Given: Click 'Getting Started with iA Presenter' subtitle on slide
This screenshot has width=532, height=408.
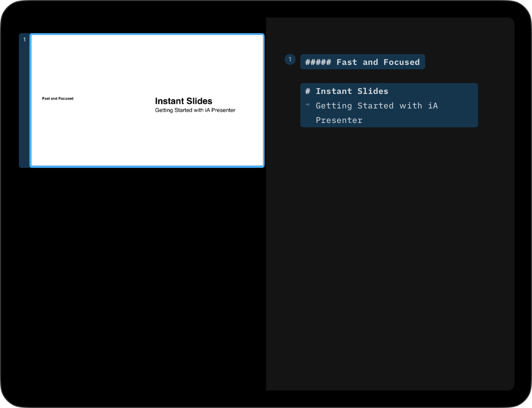Looking at the screenshot, I should coord(195,110).
